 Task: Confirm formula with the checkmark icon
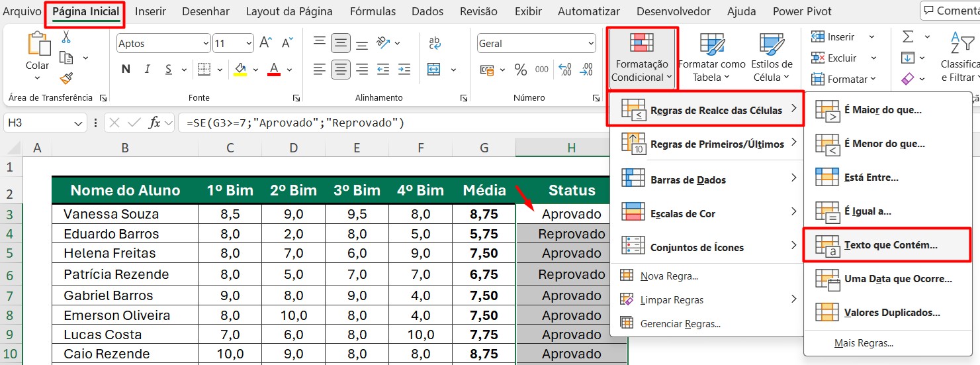134,123
